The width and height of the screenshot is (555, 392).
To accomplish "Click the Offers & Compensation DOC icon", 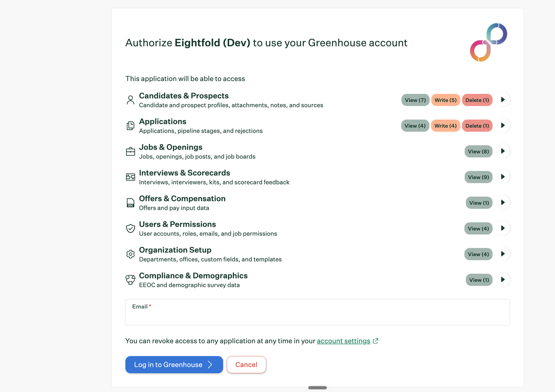I will [130, 203].
